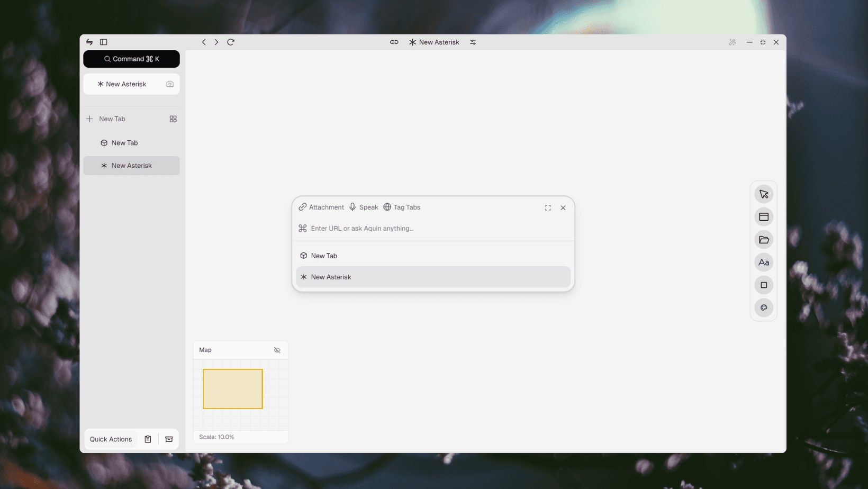
Task: Click the yellow viewport rectangle in Map
Action: pyautogui.click(x=233, y=389)
